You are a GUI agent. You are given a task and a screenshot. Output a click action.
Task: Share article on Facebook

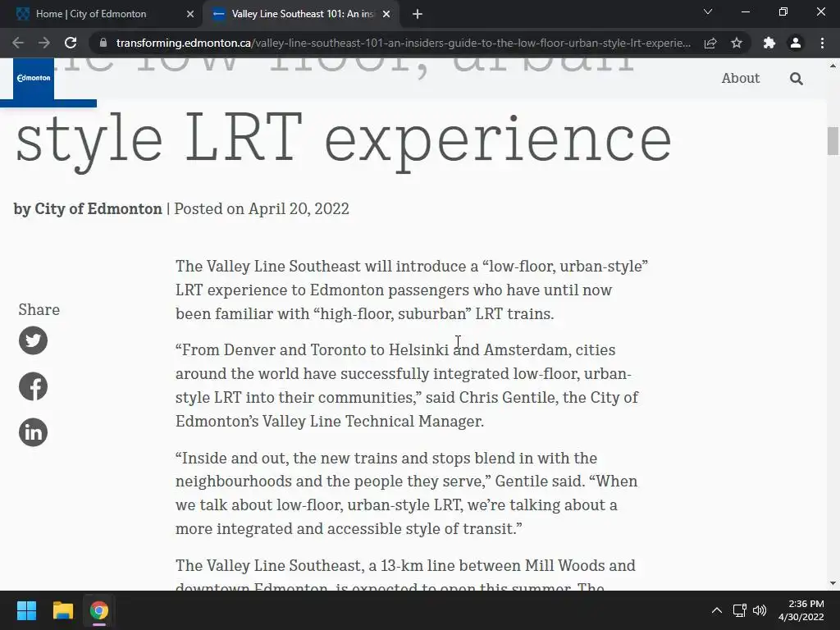[33, 387]
